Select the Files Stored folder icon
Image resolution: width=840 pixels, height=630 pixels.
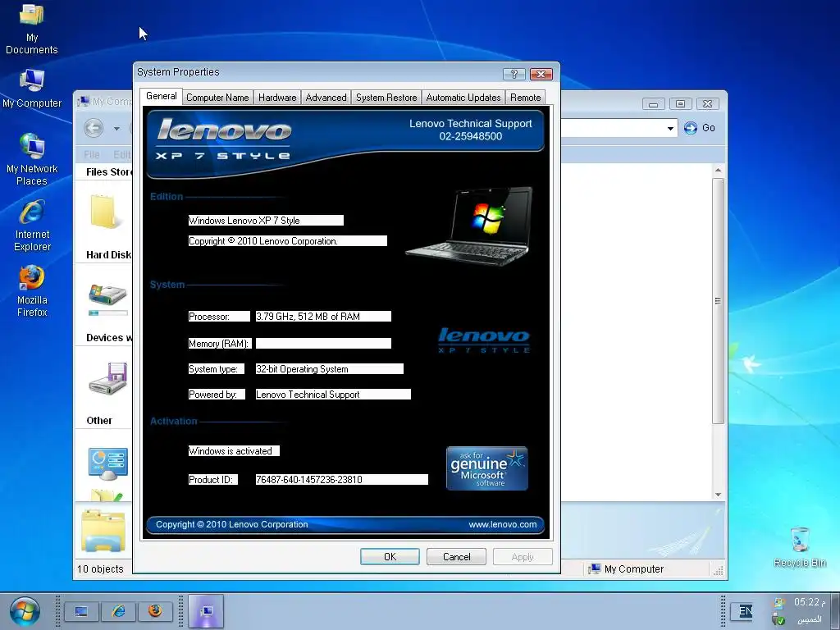point(106,212)
